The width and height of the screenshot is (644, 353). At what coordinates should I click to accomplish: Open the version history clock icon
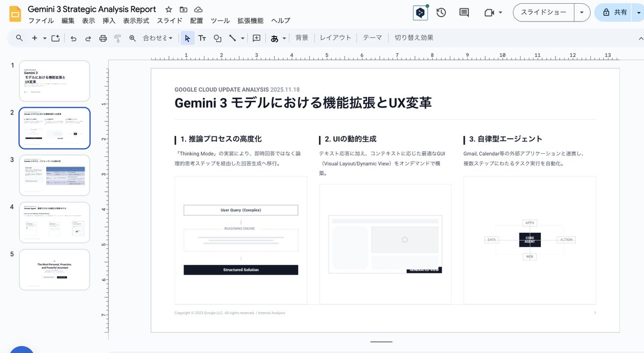point(441,12)
